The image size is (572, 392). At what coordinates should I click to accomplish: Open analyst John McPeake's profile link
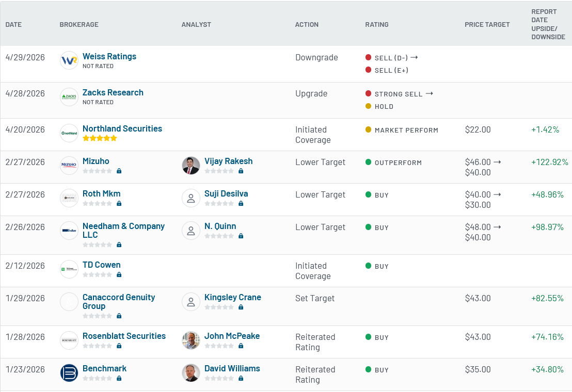tap(232, 336)
